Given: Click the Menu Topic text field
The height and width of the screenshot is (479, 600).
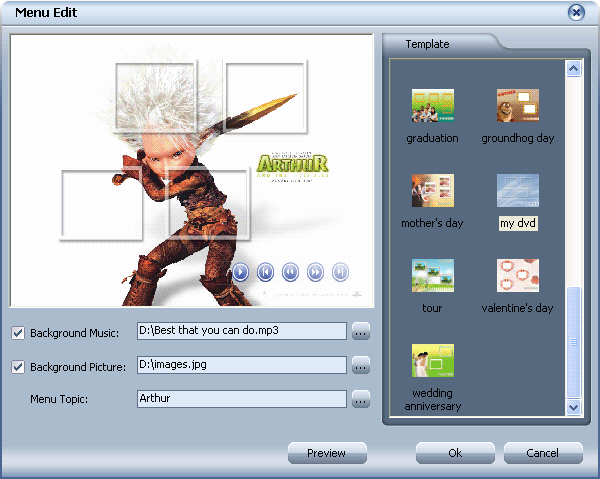Looking at the screenshot, I should click(242, 399).
